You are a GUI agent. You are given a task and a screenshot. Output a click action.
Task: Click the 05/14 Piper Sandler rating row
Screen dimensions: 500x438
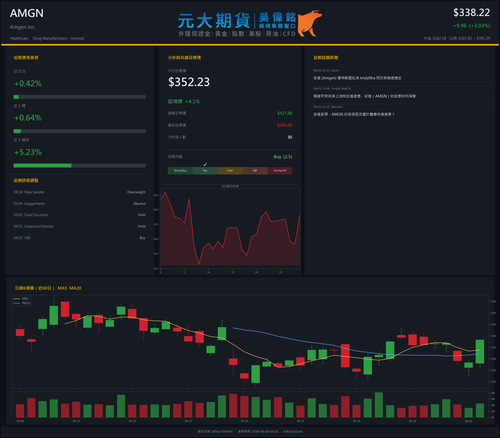pyautogui.click(x=80, y=192)
